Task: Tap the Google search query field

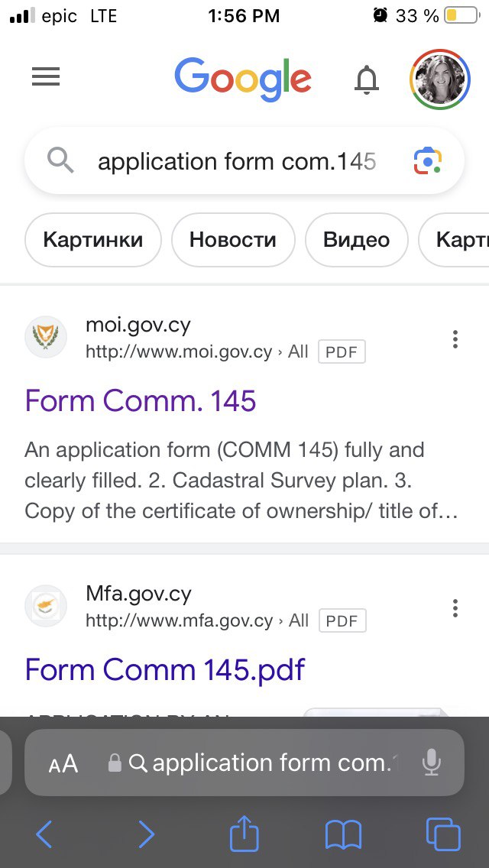Action: click(x=237, y=161)
